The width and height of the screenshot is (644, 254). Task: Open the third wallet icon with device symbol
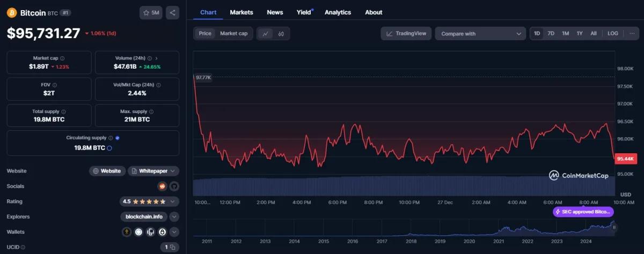(x=150, y=232)
